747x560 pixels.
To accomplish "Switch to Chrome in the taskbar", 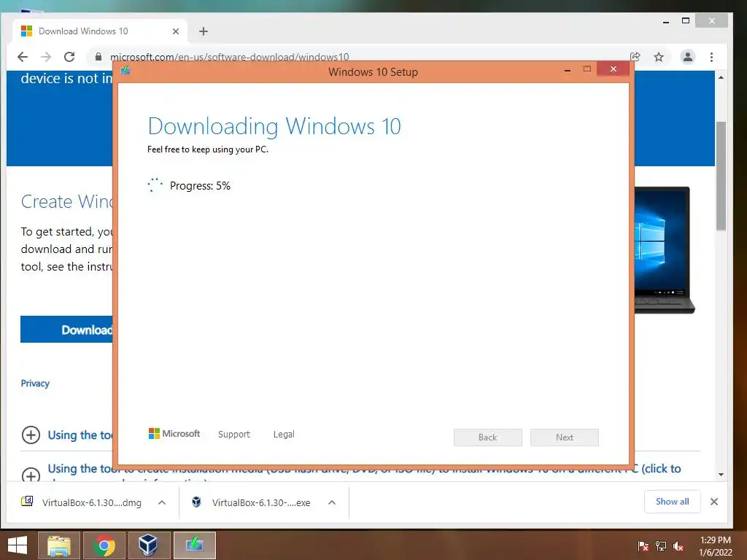I will tap(104, 545).
